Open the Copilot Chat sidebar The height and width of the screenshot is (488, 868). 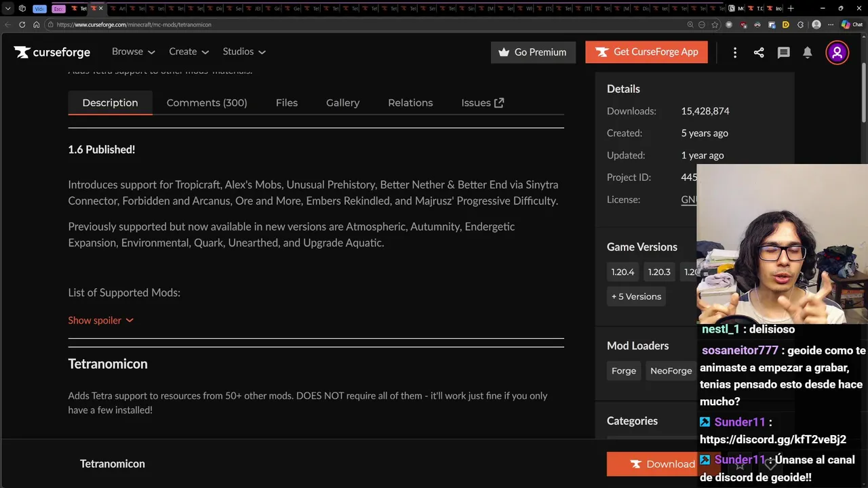click(x=852, y=24)
